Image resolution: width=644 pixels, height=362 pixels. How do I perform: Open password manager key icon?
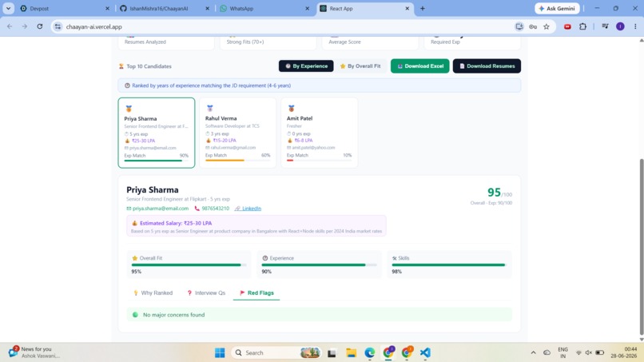coord(533,26)
